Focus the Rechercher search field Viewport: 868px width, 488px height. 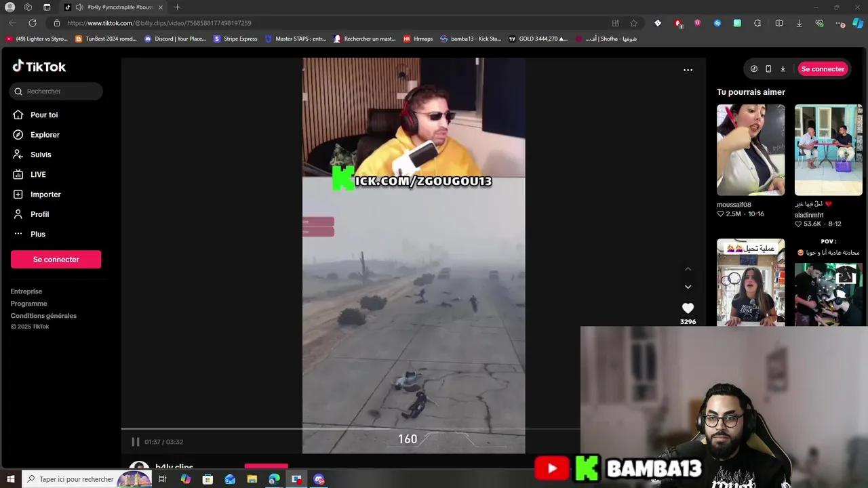pyautogui.click(x=56, y=91)
